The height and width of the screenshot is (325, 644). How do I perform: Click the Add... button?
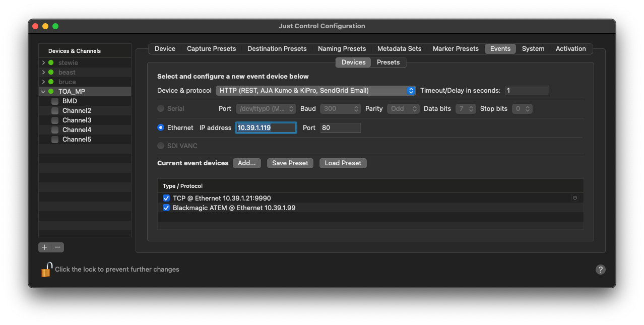point(247,163)
